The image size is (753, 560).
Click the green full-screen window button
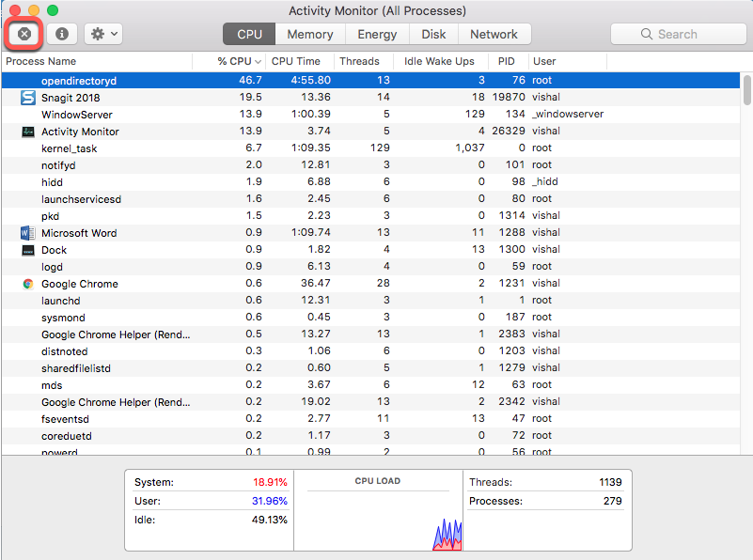coord(53,10)
